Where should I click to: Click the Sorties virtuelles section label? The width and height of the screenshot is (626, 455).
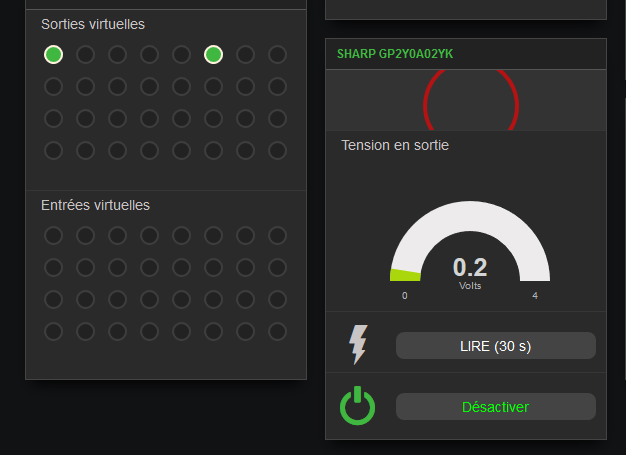[93, 24]
